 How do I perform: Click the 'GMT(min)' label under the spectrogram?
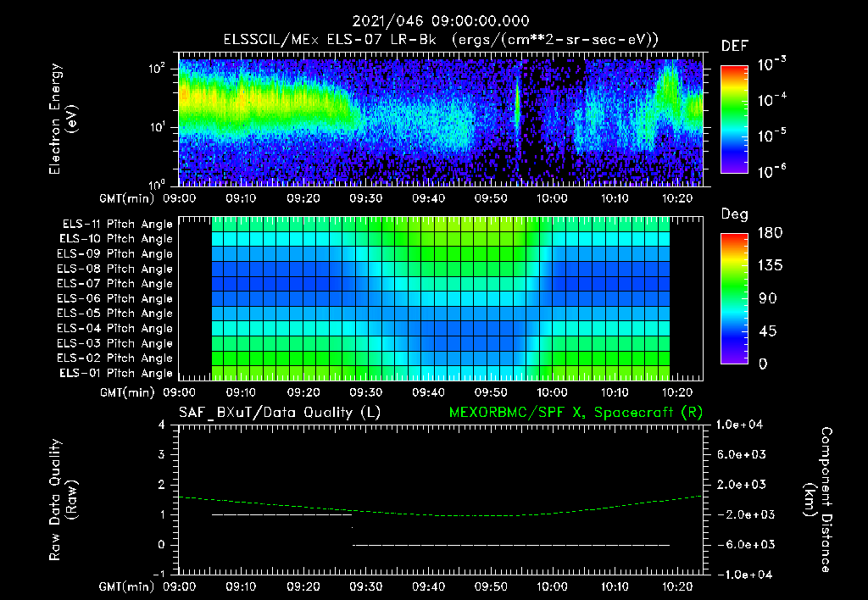127,198
